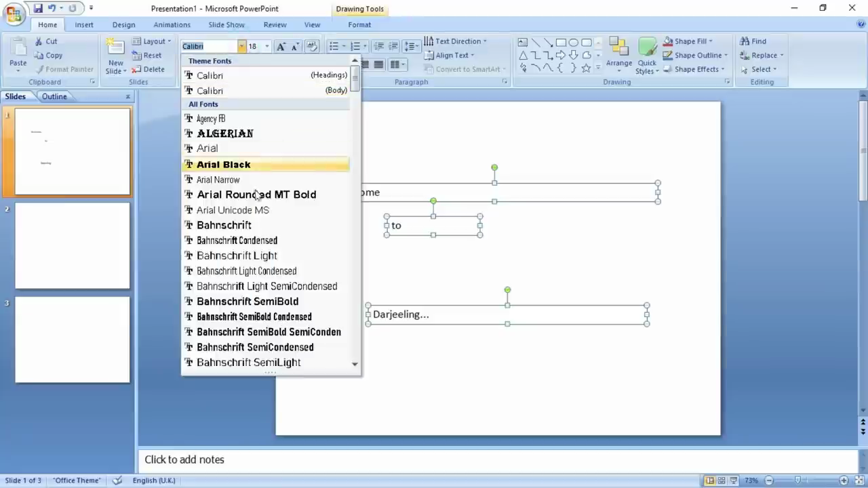
Task: Click the Click to add notes area
Action: coord(498,460)
